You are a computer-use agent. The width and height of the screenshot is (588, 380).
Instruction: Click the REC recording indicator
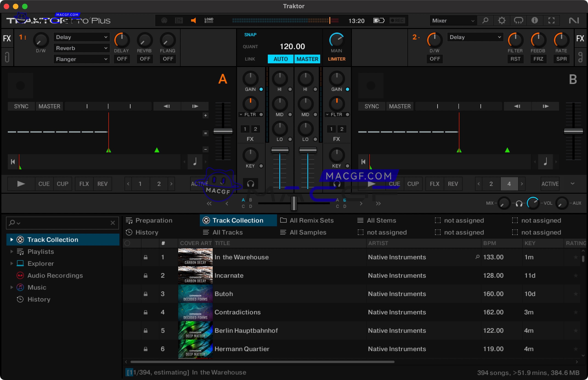tap(397, 20)
